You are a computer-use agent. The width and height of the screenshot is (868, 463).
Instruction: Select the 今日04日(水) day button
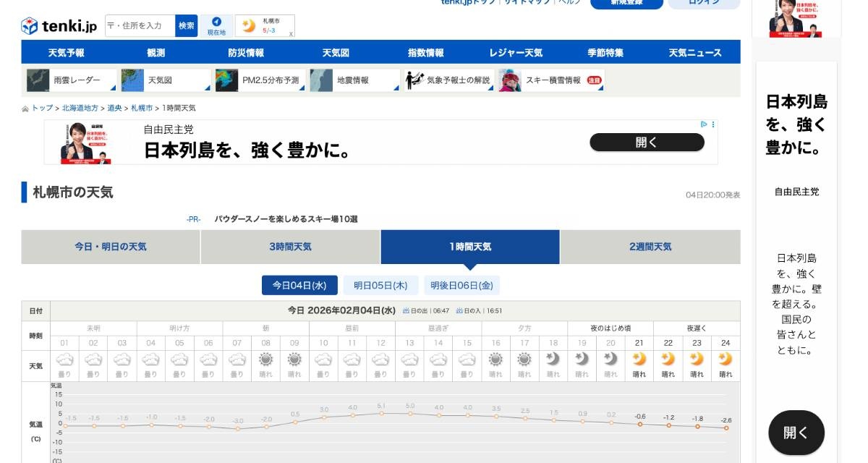tap(299, 285)
